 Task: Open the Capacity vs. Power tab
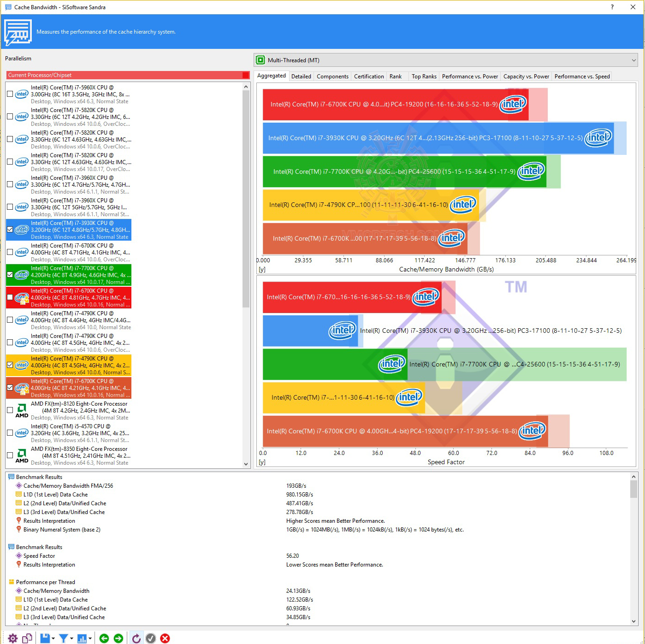526,77
